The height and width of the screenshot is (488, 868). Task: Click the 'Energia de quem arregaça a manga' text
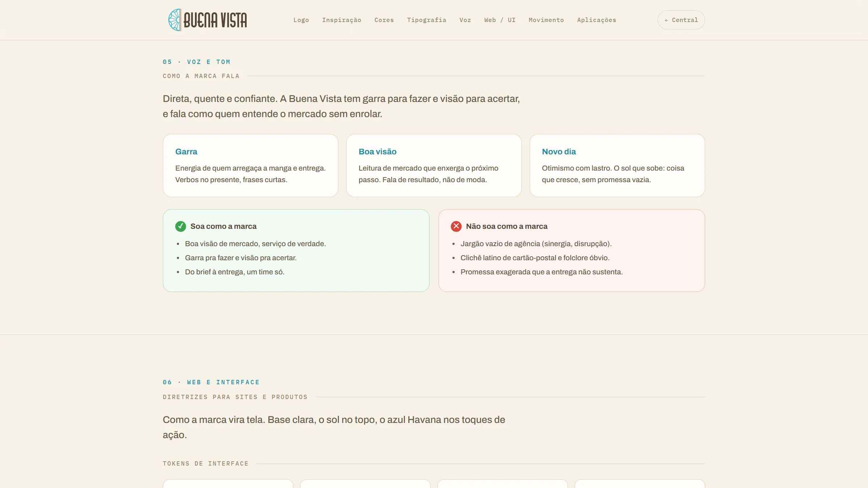pyautogui.click(x=250, y=174)
